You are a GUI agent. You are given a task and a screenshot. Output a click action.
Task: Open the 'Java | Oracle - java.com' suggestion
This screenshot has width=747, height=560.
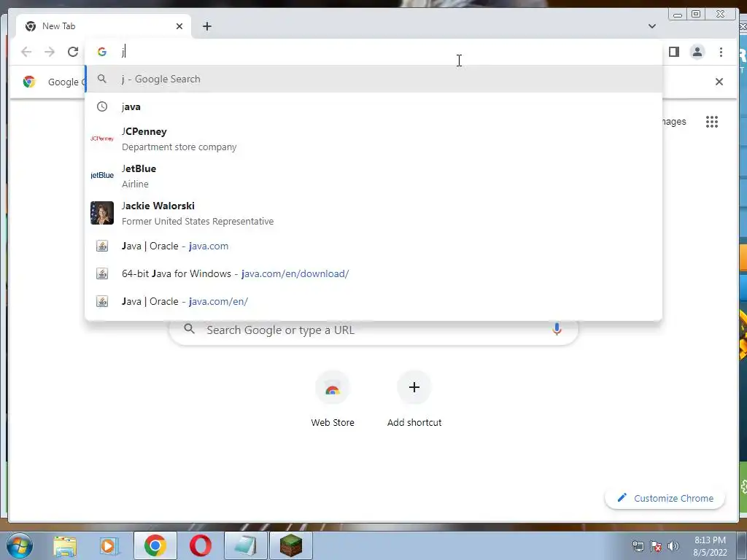pos(373,246)
